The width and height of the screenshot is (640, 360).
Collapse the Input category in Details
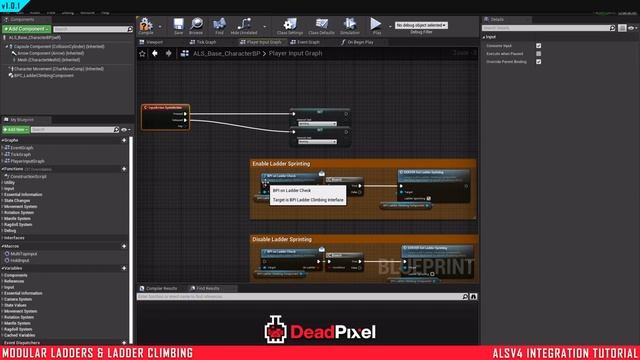pyautogui.click(x=484, y=37)
